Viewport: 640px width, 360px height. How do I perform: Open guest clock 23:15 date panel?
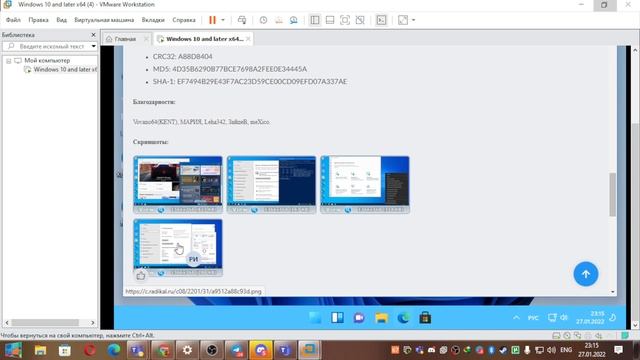590,318
